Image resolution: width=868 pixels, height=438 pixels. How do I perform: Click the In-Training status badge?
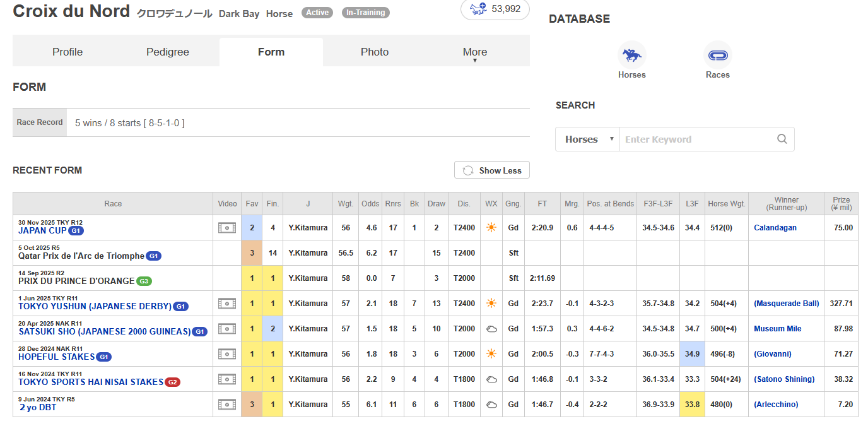(x=366, y=13)
